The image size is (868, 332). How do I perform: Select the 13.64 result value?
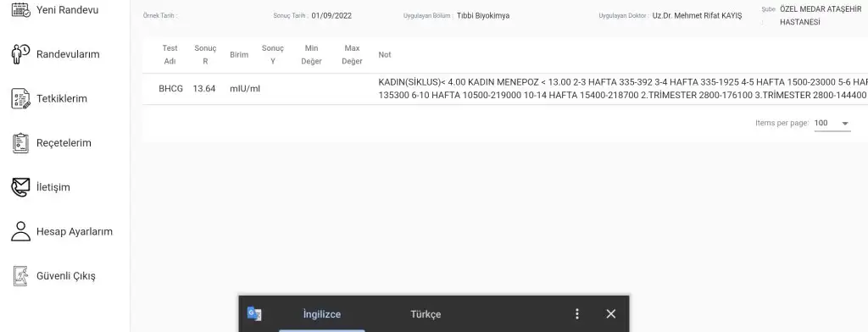(x=204, y=89)
